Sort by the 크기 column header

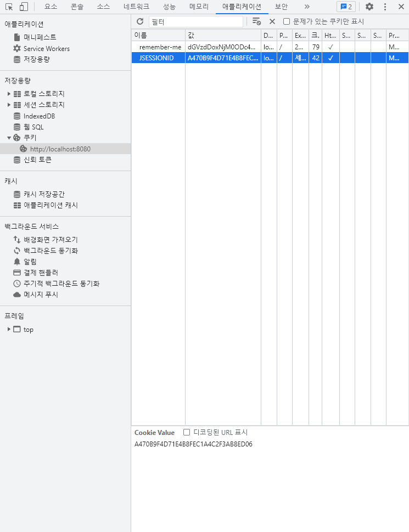316,35
